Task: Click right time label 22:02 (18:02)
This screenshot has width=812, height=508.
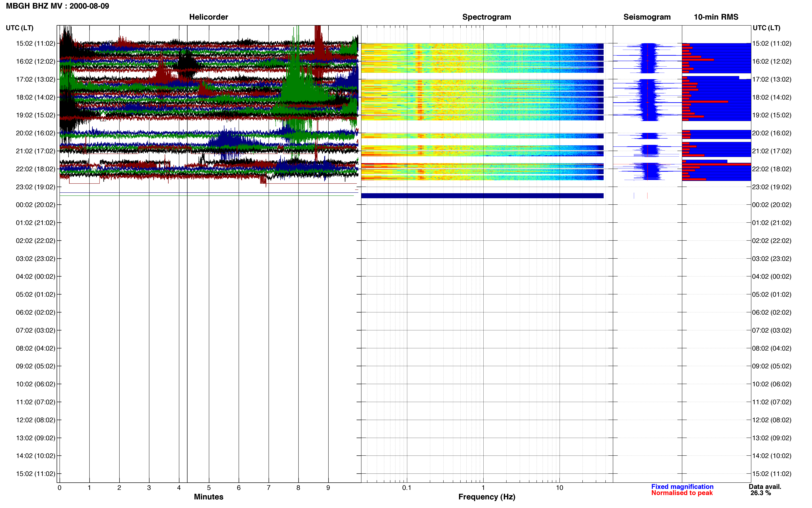Action: (772, 169)
